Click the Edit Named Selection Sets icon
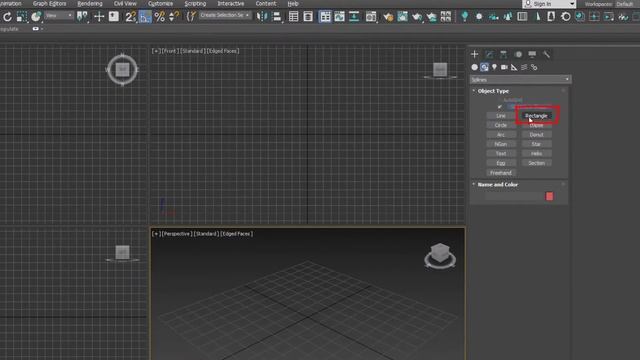This screenshot has width=640, height=360. [x=191, y=17]
